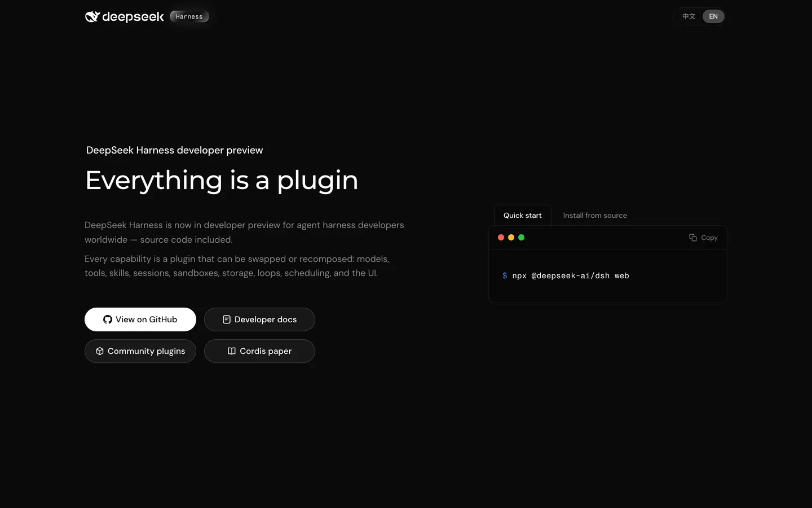The image size is (812, 508).
Task: Browse Community plugins
Action: tap(140, 351)
